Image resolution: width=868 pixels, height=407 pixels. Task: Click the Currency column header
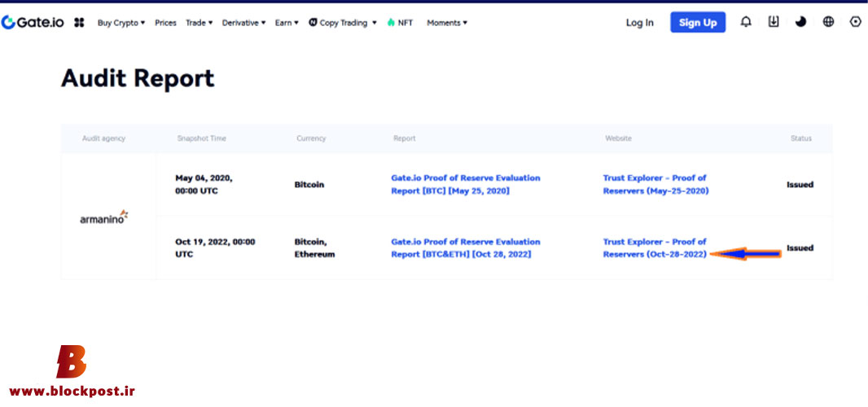tap(311, 138)
